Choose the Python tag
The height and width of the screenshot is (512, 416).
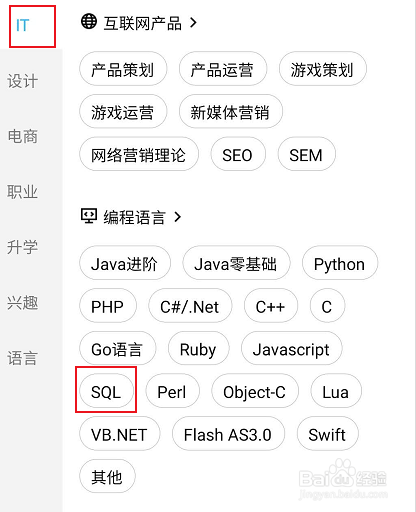pyautogui.click(x=340, y=263)
